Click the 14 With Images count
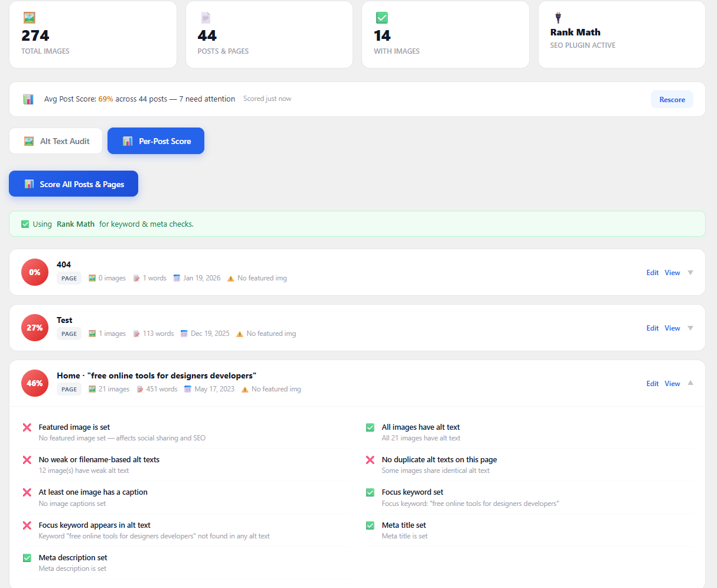 click(x=382, y=35)
